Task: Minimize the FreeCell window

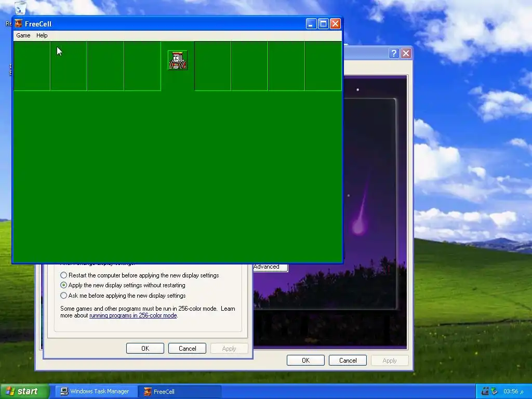Action: (x=311, y=24)
